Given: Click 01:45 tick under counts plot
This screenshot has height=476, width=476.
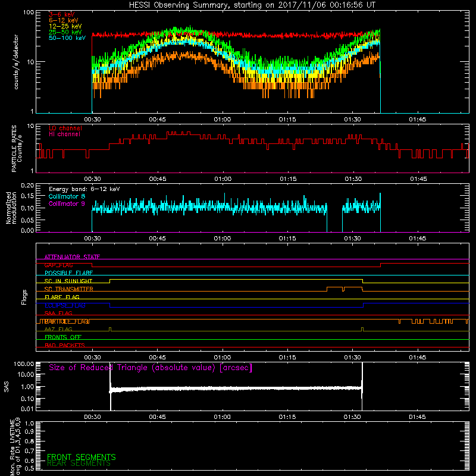Looking at the screenshot, I should pyautogui.click(x=418, y=120).
